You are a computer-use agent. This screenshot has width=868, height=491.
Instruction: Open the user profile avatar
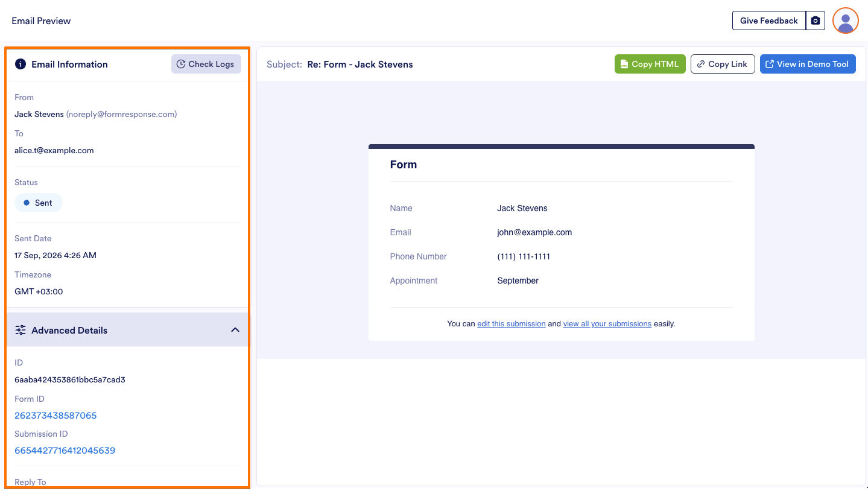pos(846,21)
